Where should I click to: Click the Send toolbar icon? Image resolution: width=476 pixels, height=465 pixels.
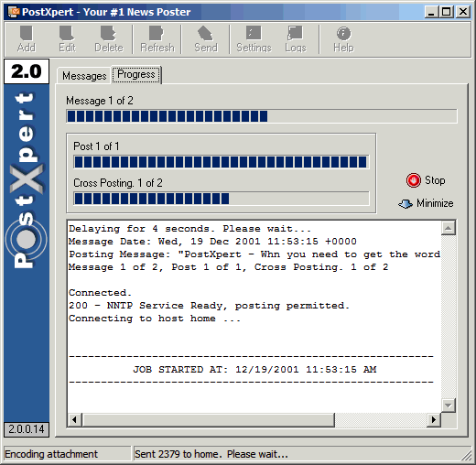[x=206, y=39]
